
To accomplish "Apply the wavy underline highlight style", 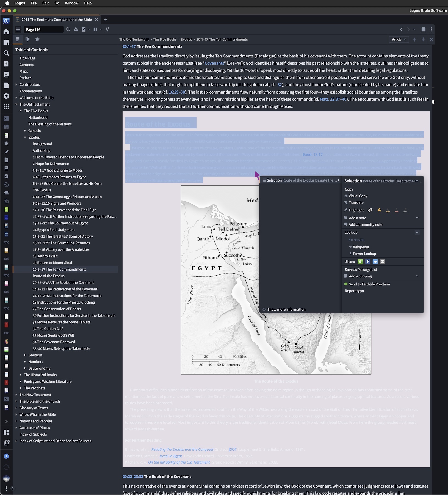I will (388, 210).
